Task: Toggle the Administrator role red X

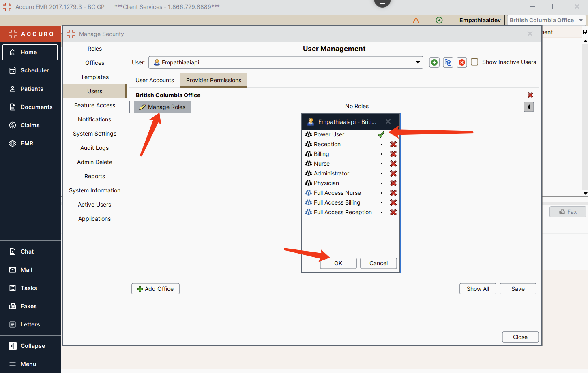Action: coord(393,173)
